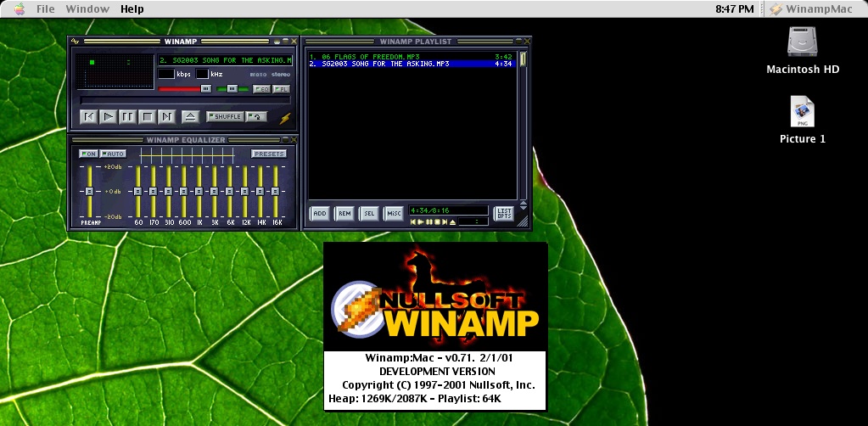This screenshot has width=868, height=426.
Task: Skip to next track in main window
Action: pos(166,117)
